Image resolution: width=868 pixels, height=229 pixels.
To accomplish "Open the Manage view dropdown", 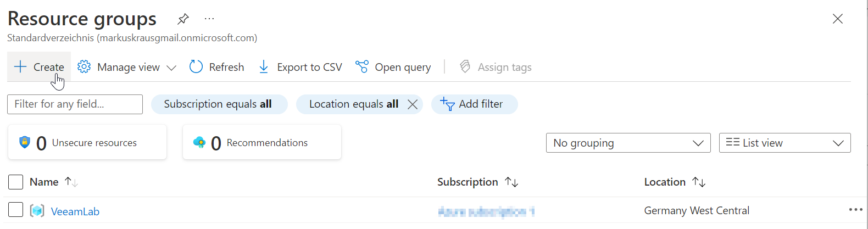I will tap(127, 67).
